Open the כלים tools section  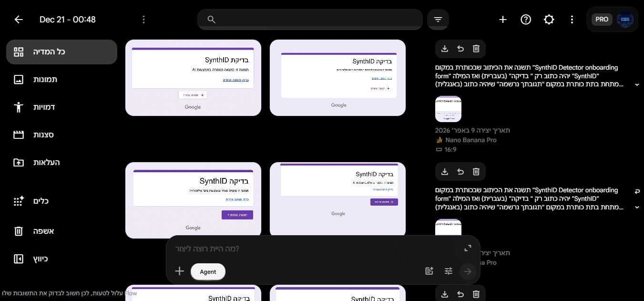(x=61, y=201)
